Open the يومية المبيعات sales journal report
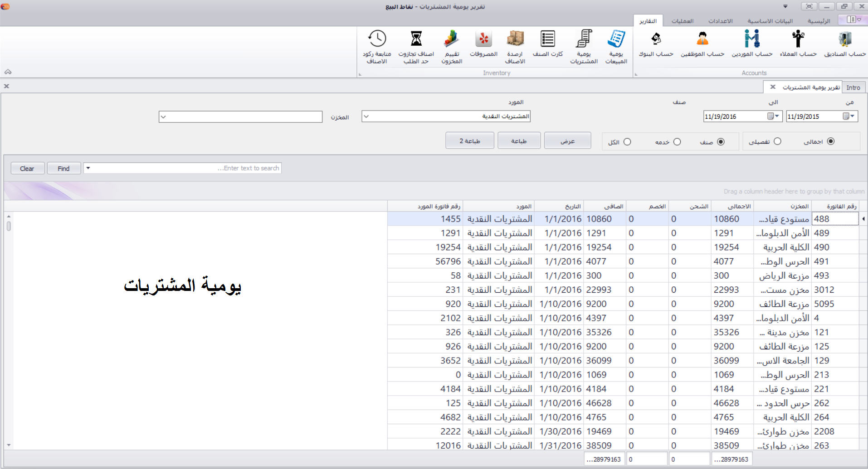The height and width of the screenshot is (469, 868). (616, 46)
